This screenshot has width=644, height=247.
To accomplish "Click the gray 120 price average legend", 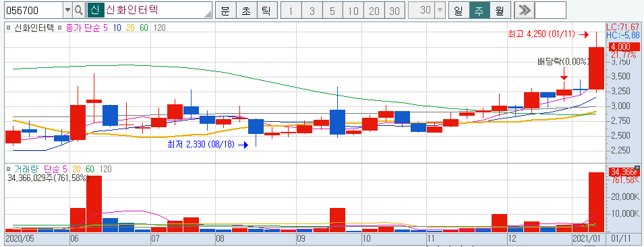I will click(159, 28).
